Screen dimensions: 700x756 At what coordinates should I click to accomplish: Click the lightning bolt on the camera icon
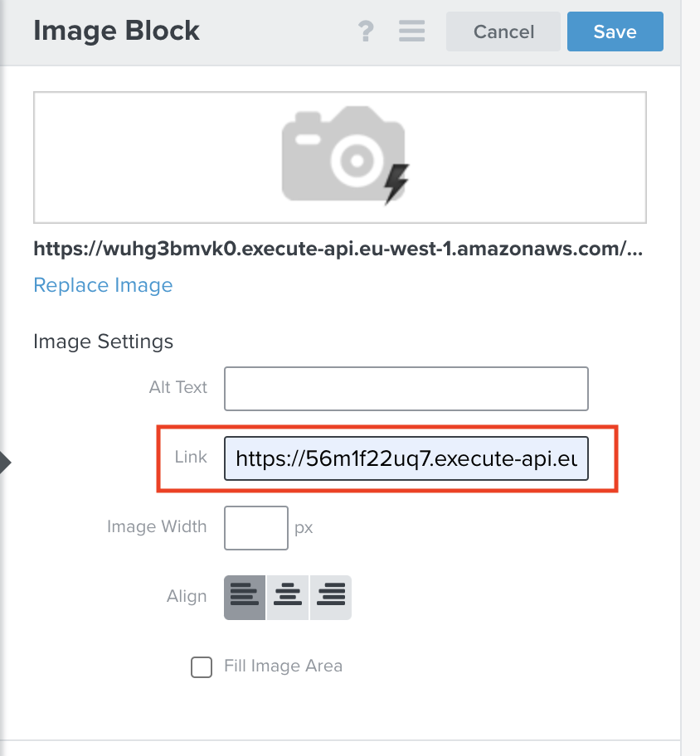point(396,183)
